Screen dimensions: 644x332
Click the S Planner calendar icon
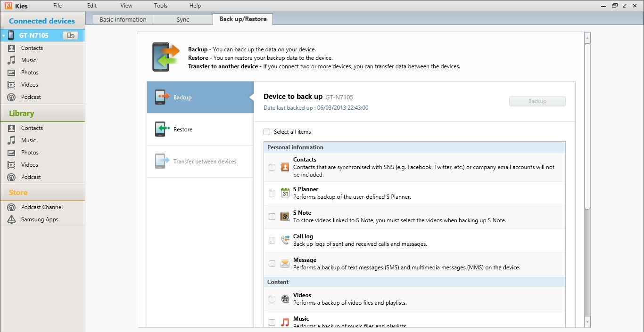[x=285, y=193]
